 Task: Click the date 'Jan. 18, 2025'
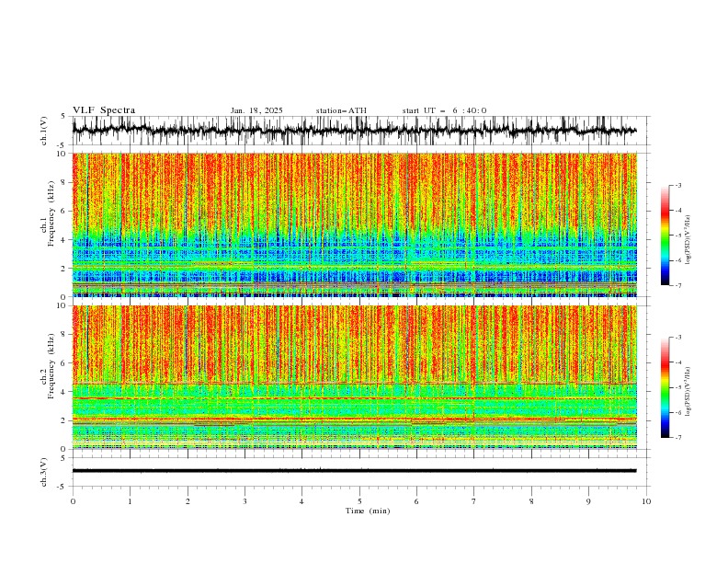coord(256,110)
